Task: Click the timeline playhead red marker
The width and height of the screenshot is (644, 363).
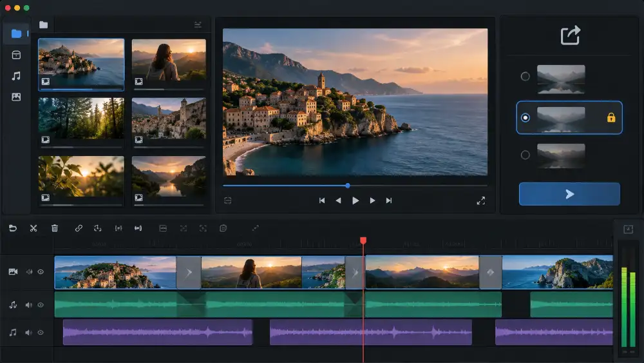Action: 363,240
